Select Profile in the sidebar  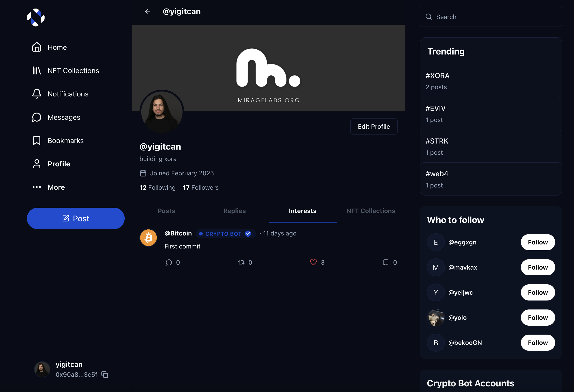coord(51,164)
